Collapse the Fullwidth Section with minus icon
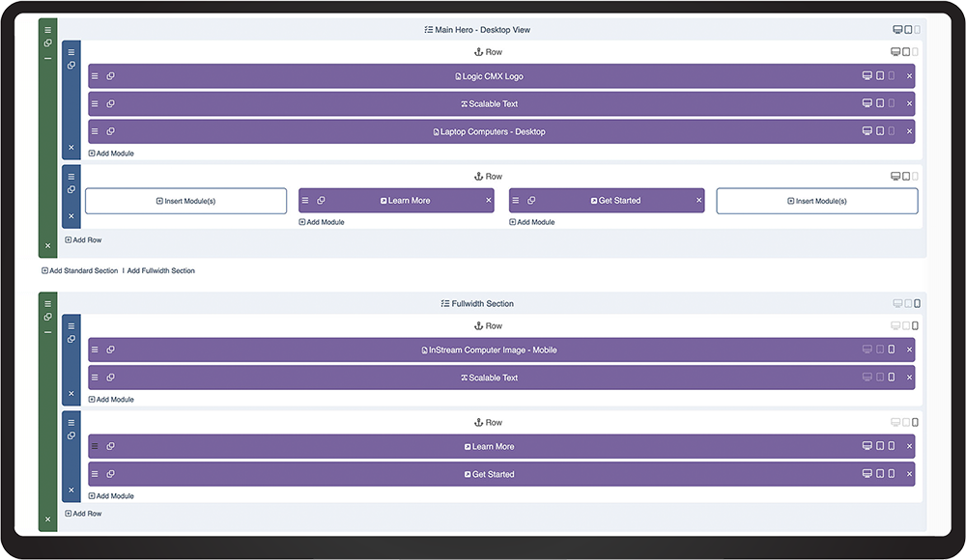This screenshot has height=560, width=966. (x=48, y=332)
